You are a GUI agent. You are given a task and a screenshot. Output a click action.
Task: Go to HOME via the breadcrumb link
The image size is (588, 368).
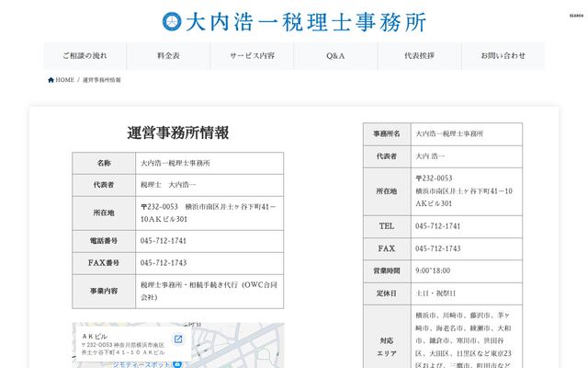(65, 80)
